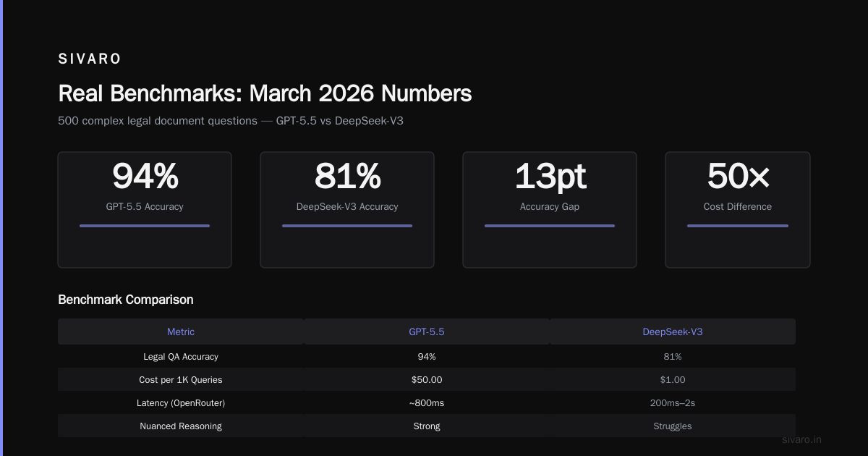Click the 'Cost per 1K Queries' row label
868x456 pixels.
[181, 379]
